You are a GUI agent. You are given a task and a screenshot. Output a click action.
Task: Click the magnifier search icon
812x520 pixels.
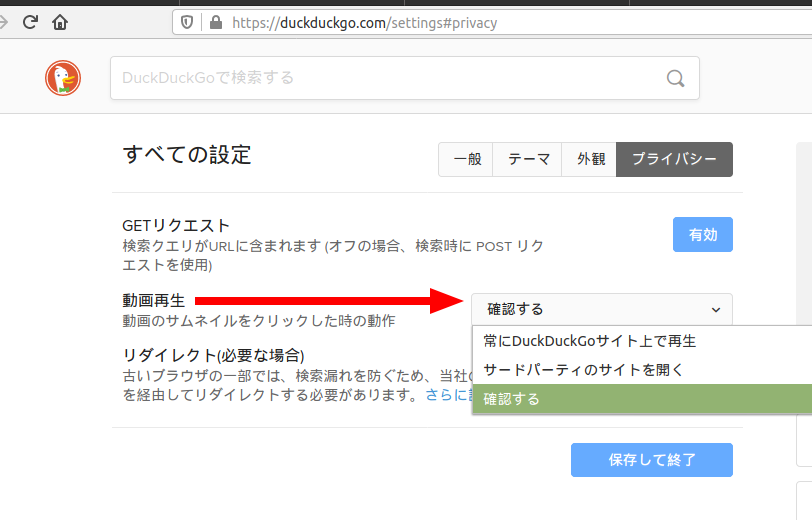pos(675,78)
